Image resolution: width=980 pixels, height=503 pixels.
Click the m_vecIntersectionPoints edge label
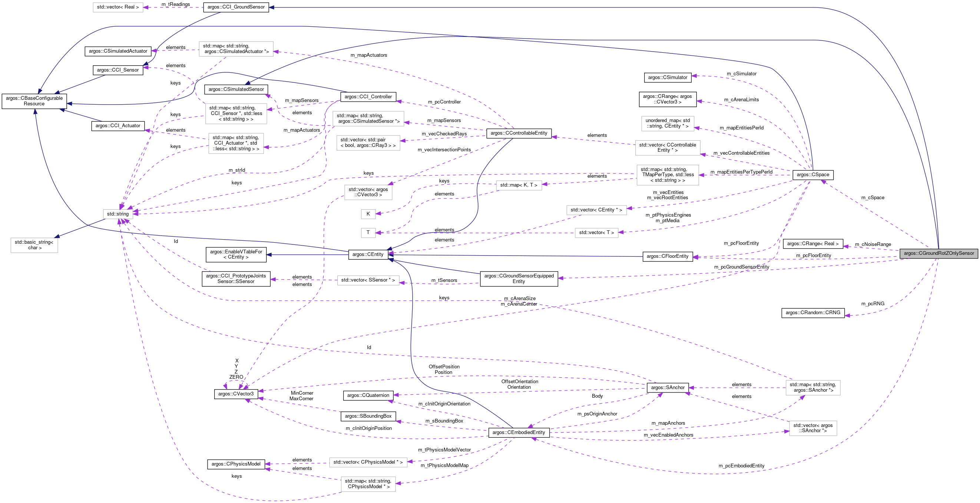[444, 150]
